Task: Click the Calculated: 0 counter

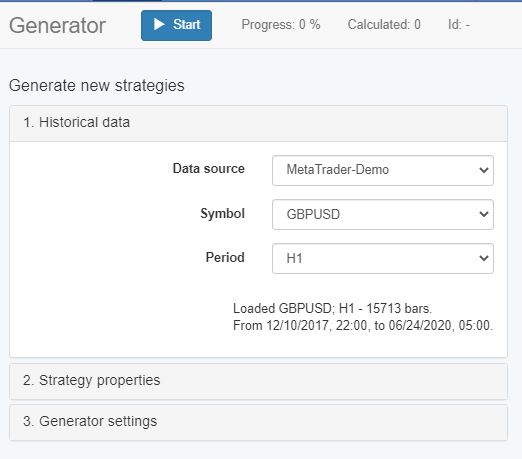Action: coord(384,25)
